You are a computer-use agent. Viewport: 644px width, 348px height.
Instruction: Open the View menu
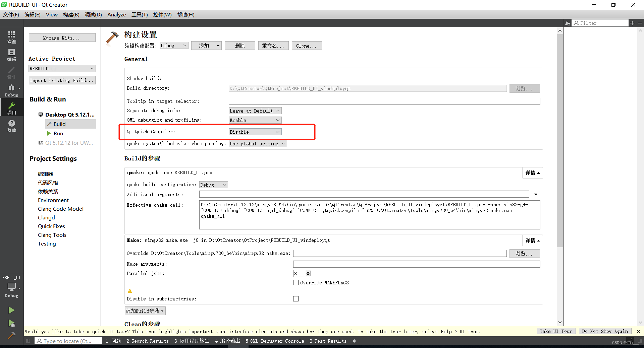pos(52,14)
